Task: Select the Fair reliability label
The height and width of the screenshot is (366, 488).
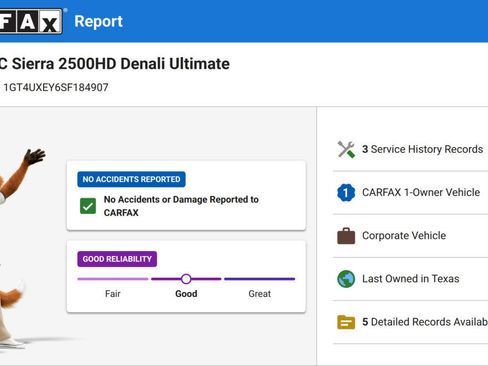Action: coord(113,294)
